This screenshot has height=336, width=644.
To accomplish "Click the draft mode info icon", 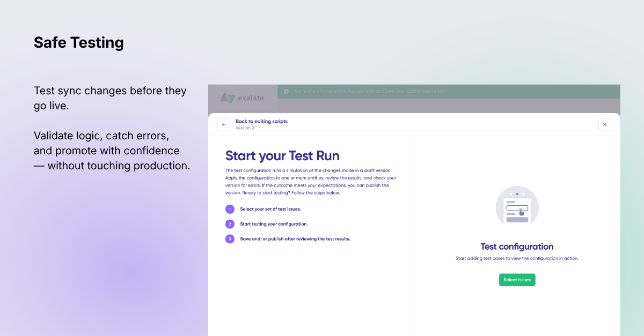I will click(286, 92).
